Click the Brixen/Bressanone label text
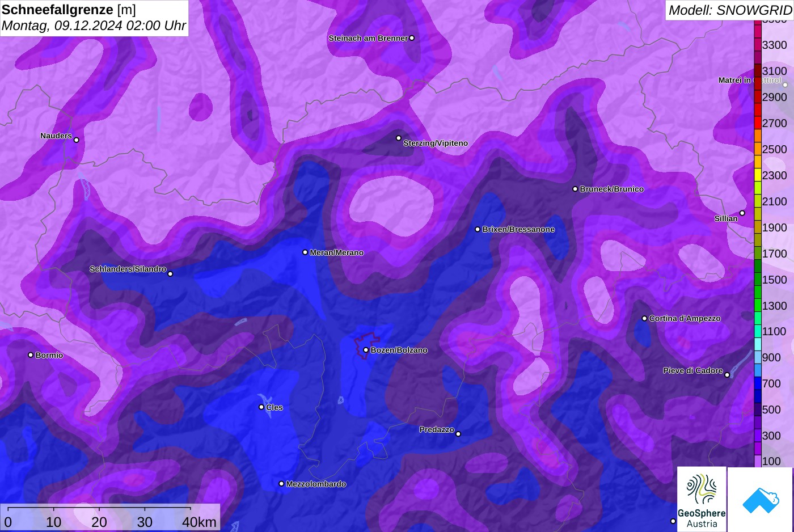The height and width of the screenshot is (532, 794). [x=518, y=229]
